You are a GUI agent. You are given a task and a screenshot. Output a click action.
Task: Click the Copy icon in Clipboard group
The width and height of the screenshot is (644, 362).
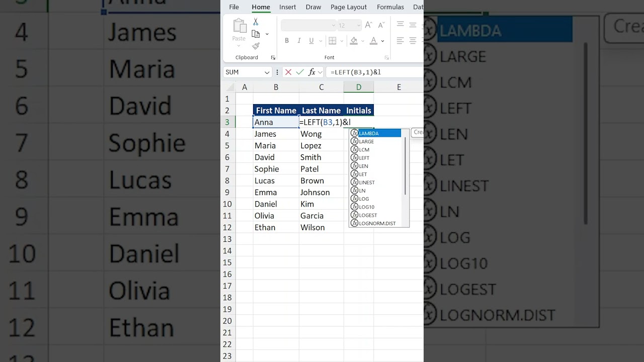click(256, 34)
